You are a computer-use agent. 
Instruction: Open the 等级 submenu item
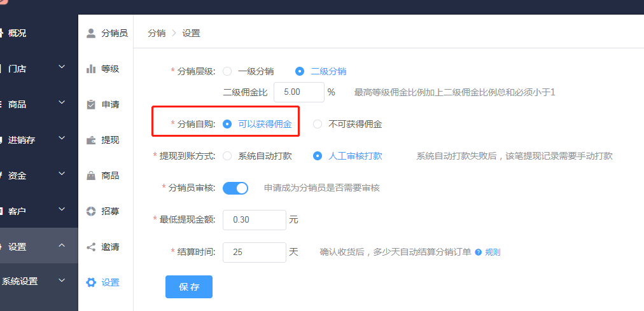tap(110, 69)
